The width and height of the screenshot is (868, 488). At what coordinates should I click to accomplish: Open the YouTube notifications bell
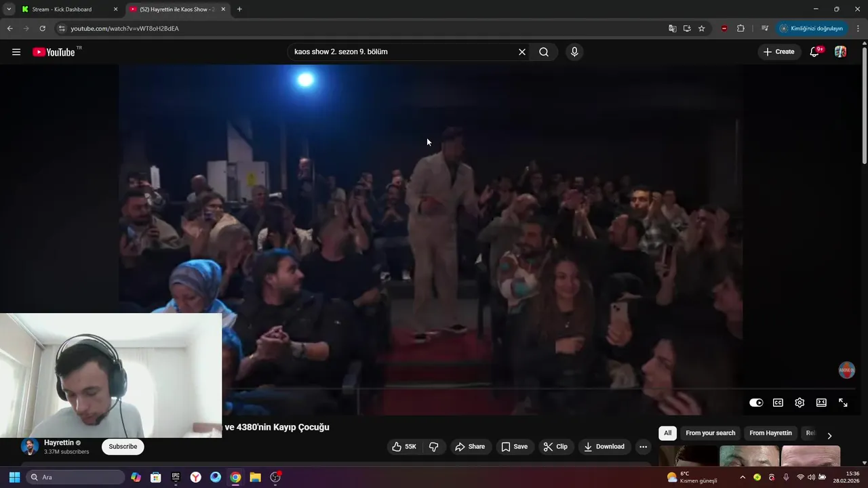click(815, 52)
